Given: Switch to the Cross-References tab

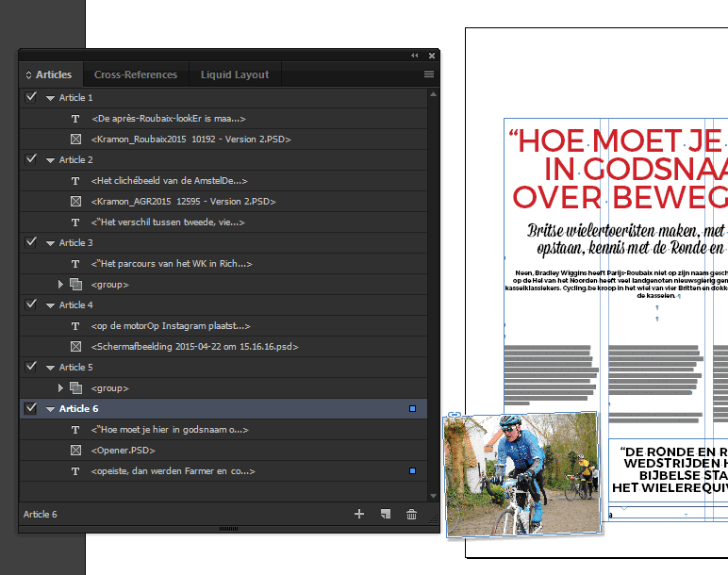Looking at the screenshot, I should pos(136,74).
